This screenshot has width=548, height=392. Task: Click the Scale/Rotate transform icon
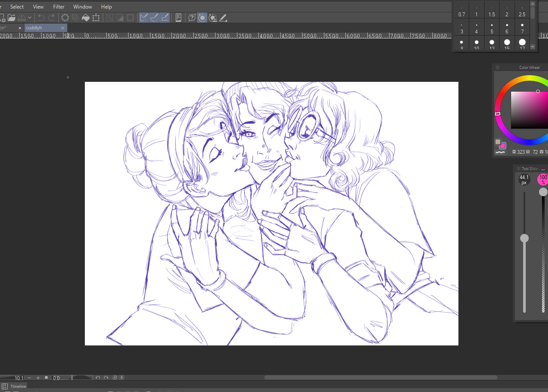(96, 18)
